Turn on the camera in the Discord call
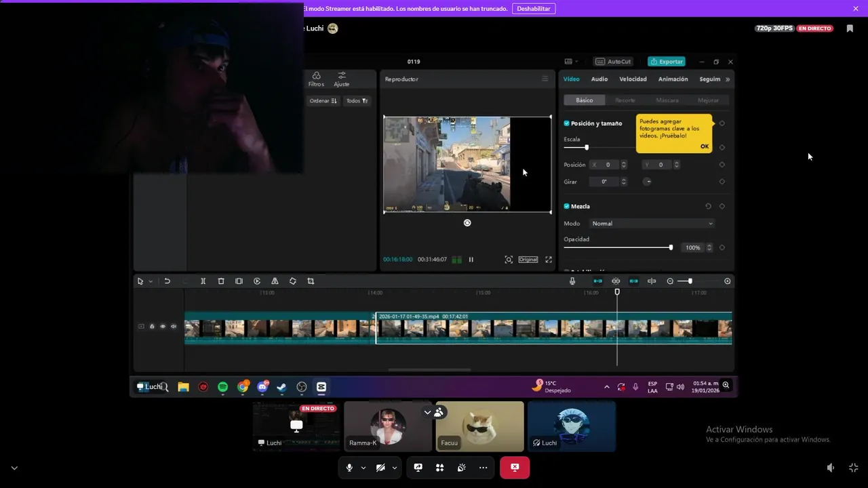This screenshot has width=868, height=488. (380, 468)
